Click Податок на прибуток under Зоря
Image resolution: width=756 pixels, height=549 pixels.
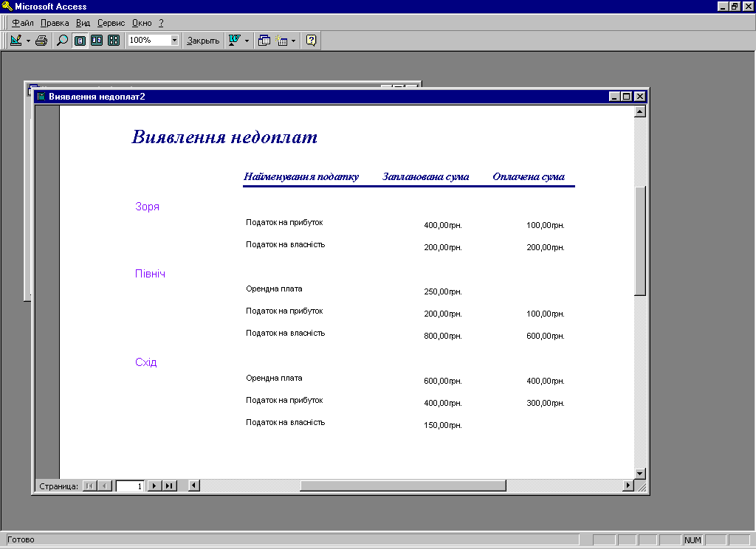[x=284, y=222]
